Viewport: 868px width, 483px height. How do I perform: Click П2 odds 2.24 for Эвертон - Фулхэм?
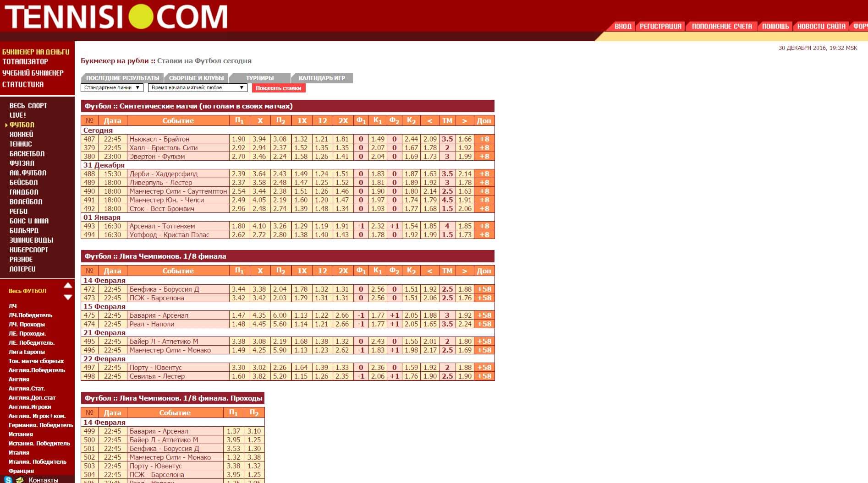click(280, 156)
